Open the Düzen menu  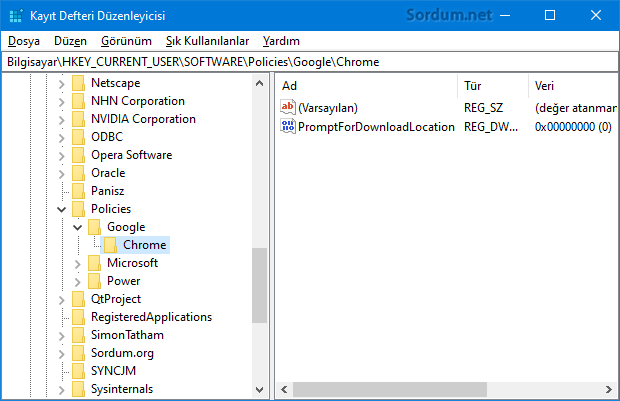[x=70, y=41]
